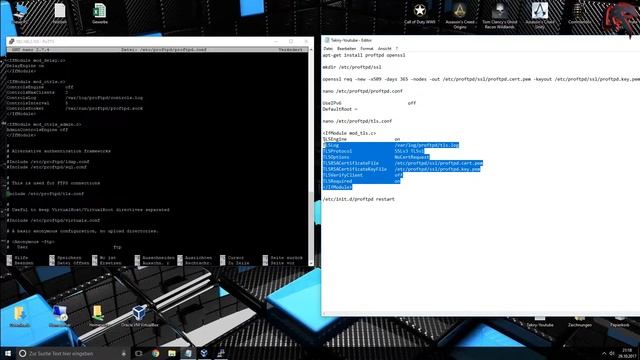Screen dimensions: 640x360
Task: Click Cortana circle in taskbar search
Action: coord(22,353)
